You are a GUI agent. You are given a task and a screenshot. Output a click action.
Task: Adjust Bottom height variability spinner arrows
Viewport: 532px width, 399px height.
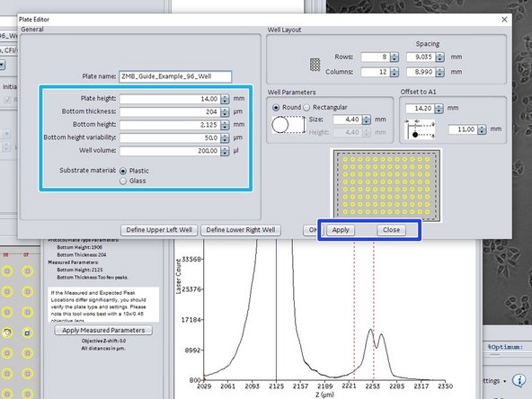pyautogui.click(x=225, y=138)
